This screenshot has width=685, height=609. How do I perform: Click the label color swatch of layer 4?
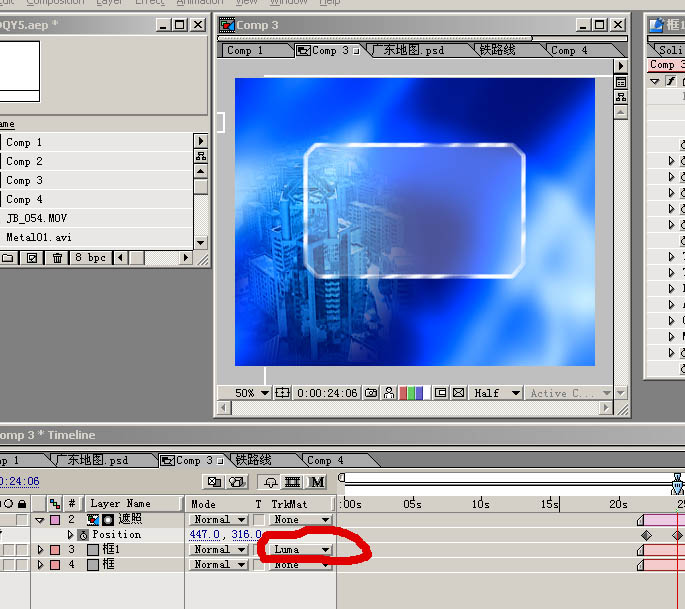click(x=55, y=565)
